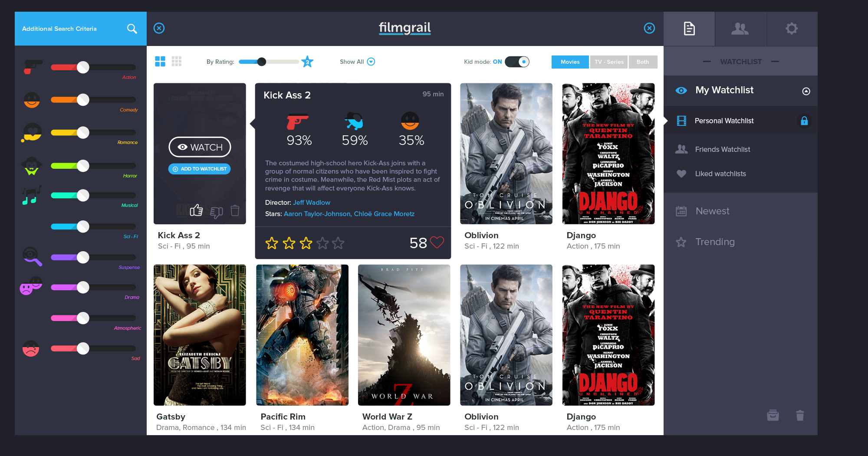Select Liked watchlists item
The width and height of the screenshot is (868, 456).
click(740, 174)
